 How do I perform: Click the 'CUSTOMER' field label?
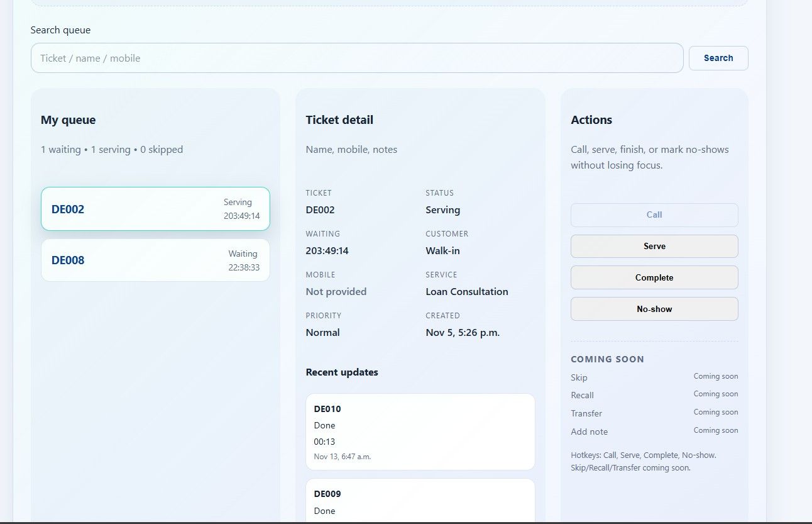[x=447, y=234]
